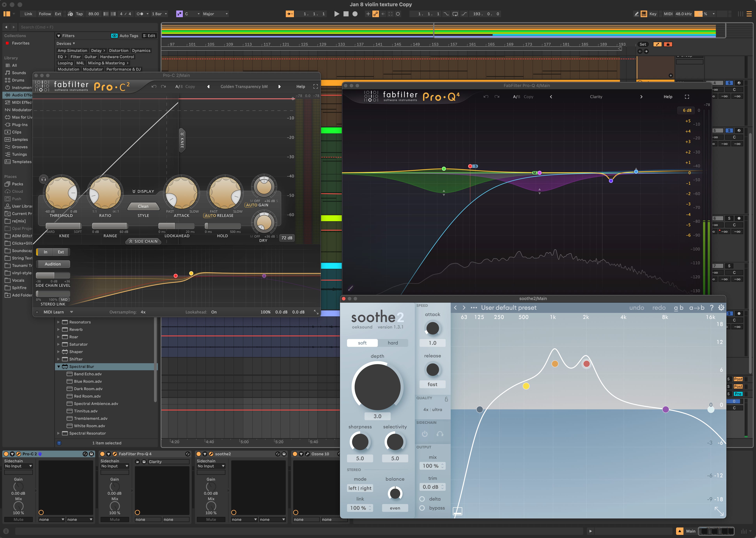Switch soothe2 to hard mode

click(393, 343)
